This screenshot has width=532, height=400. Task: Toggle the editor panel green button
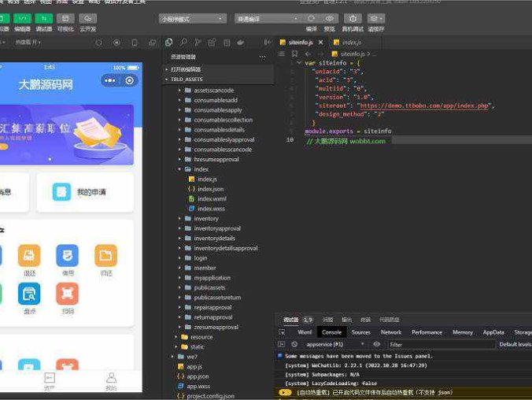click(x=22, y=18)
